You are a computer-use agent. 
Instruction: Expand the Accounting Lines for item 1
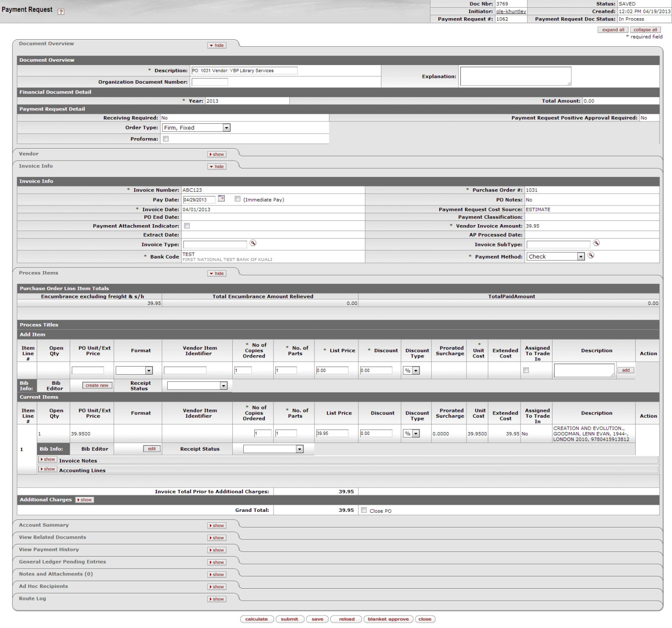(48, 469)
